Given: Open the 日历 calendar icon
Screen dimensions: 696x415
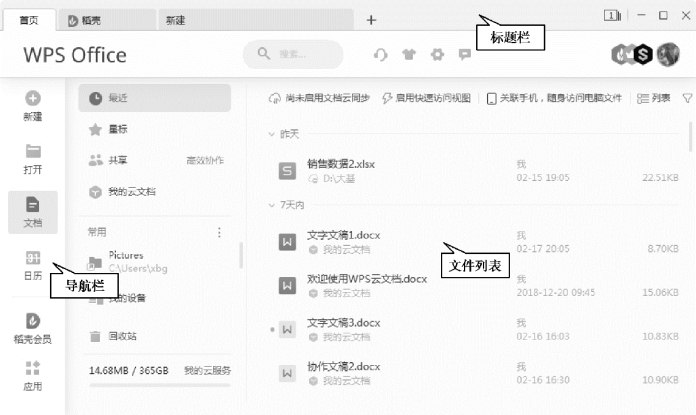Looking at the screenshot, I should point(33,258).
